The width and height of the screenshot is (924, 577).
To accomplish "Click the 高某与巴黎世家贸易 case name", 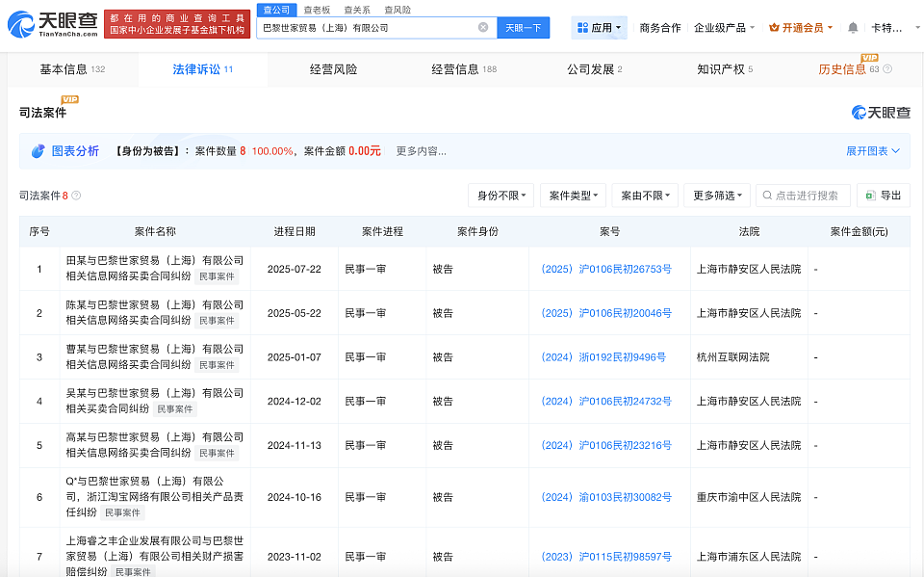I will (x=154, y=445).
